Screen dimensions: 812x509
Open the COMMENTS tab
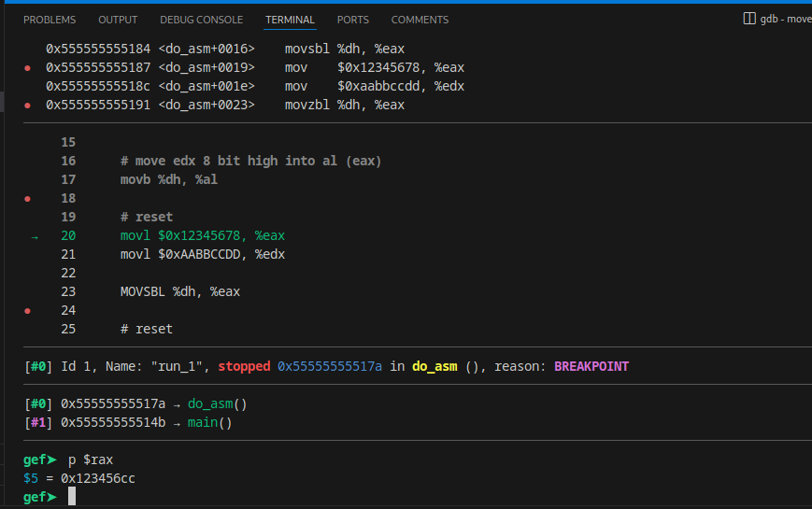click(420, 20)
